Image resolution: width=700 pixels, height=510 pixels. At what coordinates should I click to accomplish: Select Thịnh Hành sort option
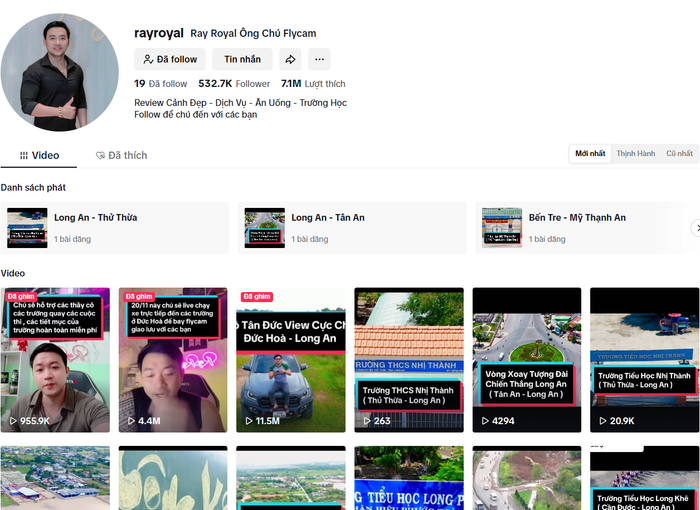click(x=635, y=154)
